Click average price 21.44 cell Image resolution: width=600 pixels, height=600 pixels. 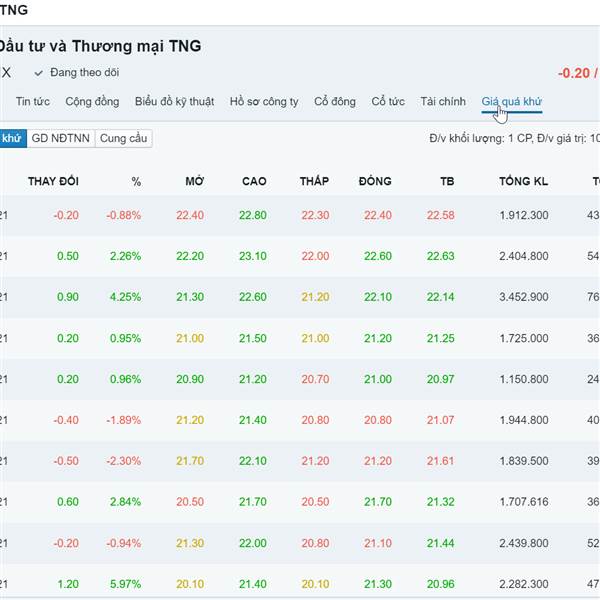[x=440, y=543]
